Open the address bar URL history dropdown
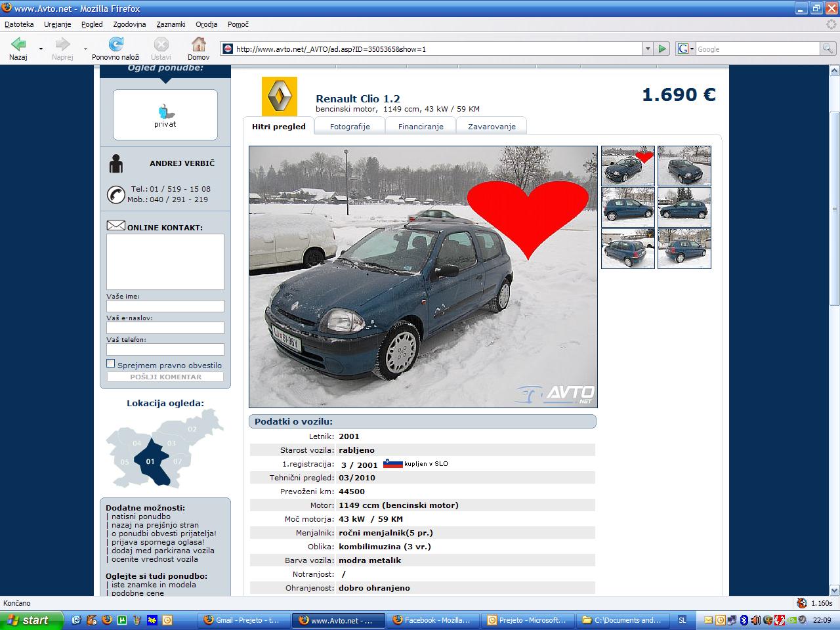The height and width of the screenshot is (630, 840). pyautogui.click(x=648, y=49)
